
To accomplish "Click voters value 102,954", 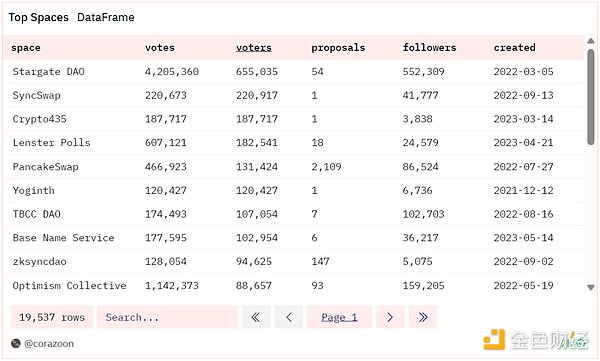I will (257, 238).
